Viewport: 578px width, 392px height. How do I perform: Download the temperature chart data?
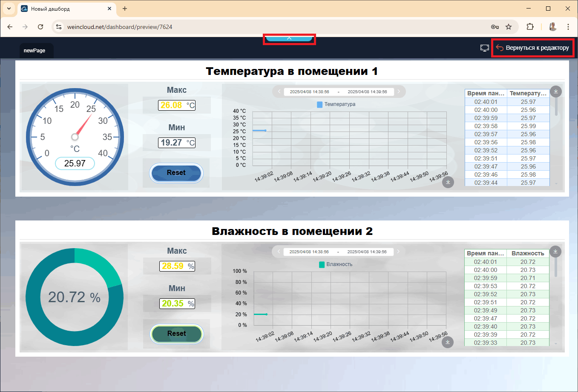click(448, 182)
